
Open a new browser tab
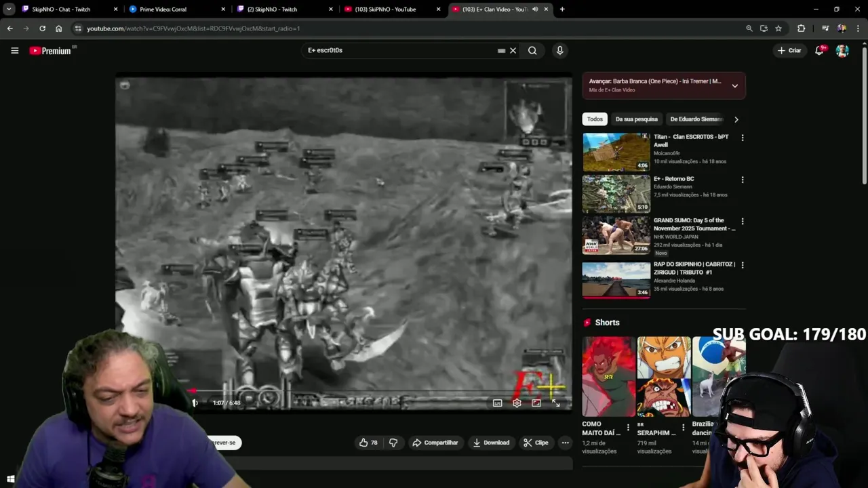pyautogui.click(x=562, y=9)
